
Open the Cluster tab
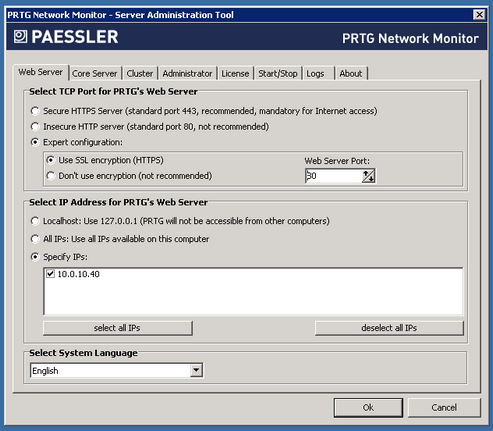140,73
